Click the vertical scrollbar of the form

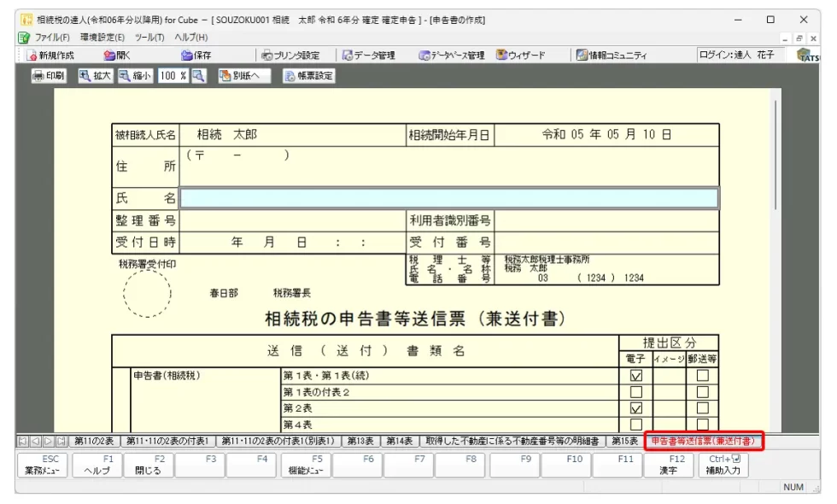(x=776, y=154)
